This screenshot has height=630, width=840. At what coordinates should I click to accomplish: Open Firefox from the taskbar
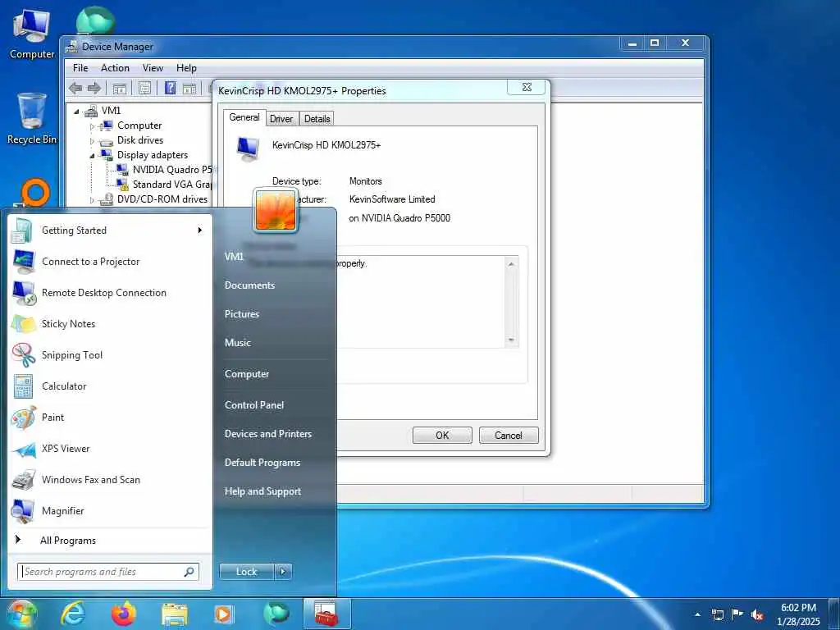pyautogui.click(x=124, y=614)
